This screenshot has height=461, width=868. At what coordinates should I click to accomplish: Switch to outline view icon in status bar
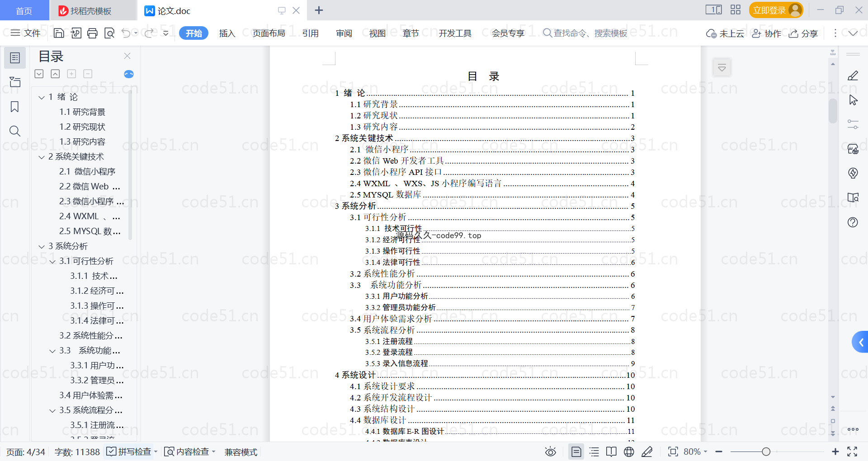(594, 452)
